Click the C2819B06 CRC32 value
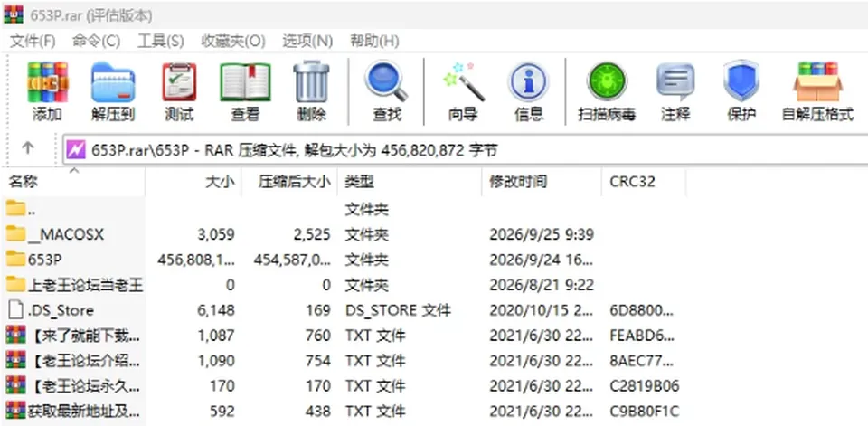 645,386
